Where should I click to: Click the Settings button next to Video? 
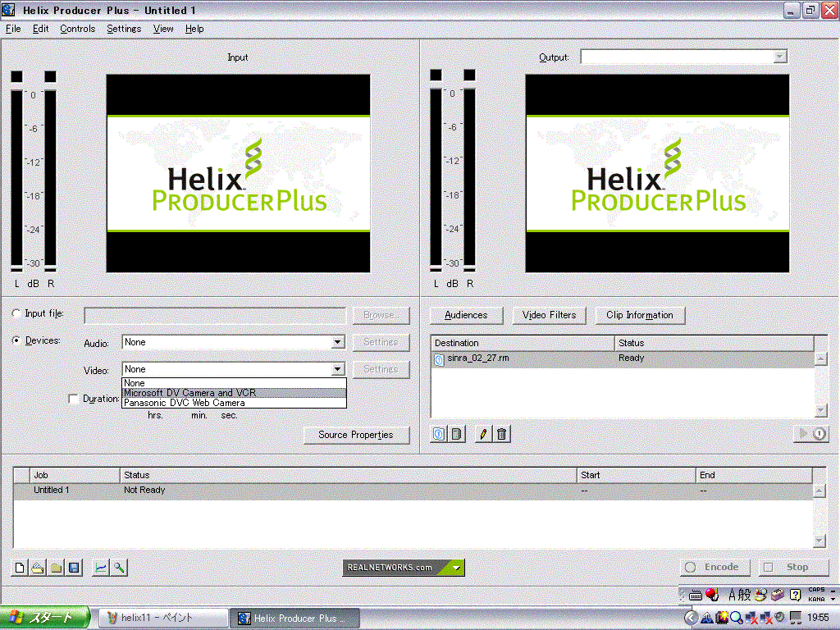(x=381, y=369)
